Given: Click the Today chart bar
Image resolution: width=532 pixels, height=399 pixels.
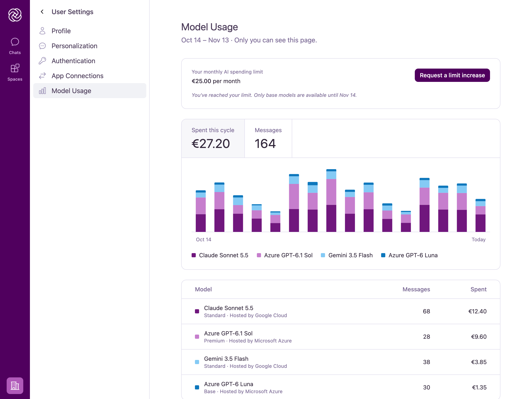Looking at the screenshot, I should click(x=480, y=216).
